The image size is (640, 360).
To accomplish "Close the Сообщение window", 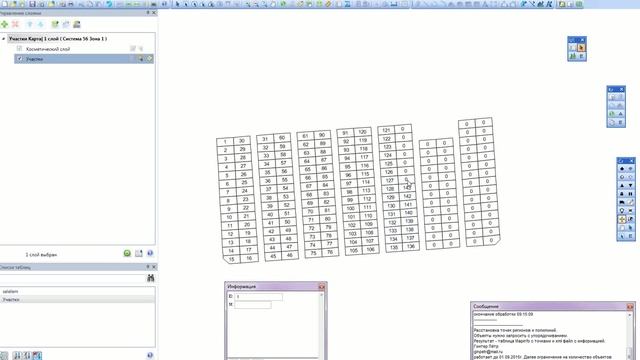I will coord(630,306).
